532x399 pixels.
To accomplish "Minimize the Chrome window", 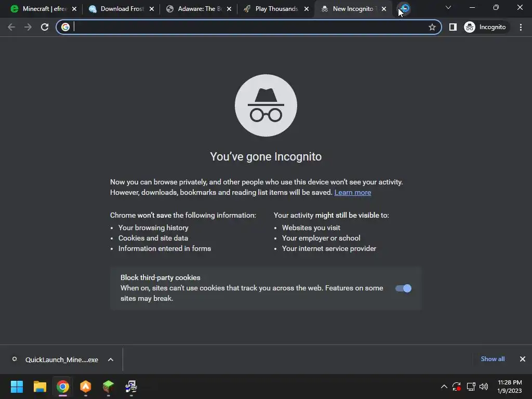I will (472, 7).
